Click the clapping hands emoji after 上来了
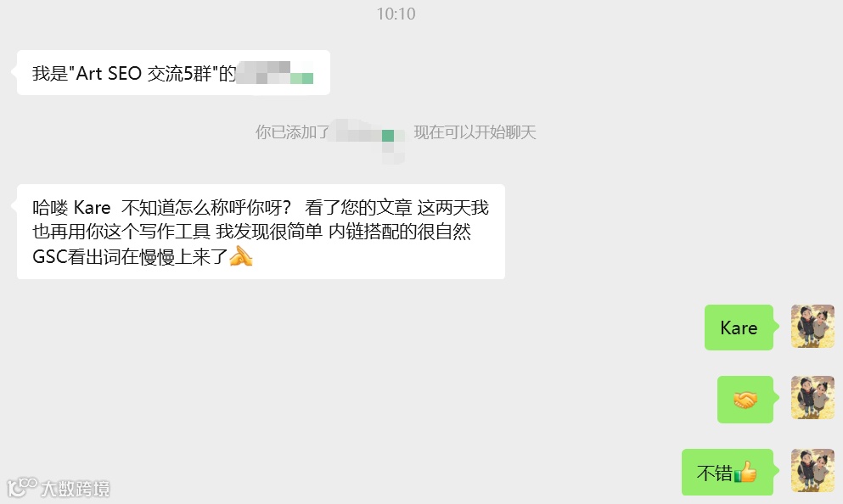843x504 pixels. coord(241,256)
